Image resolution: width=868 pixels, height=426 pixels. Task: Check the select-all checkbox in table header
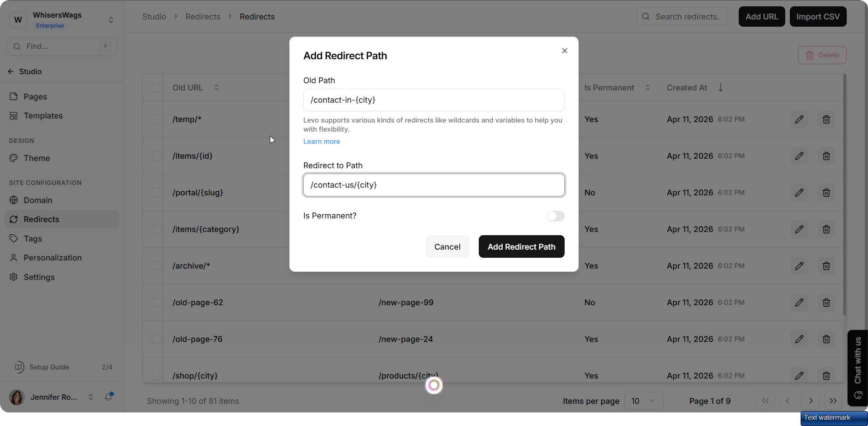click(156, 88)
